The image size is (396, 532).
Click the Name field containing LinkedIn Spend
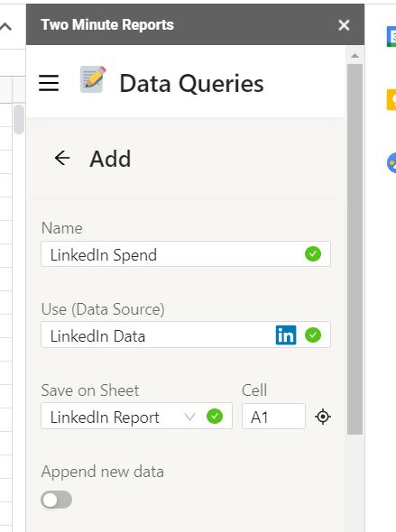(x=186, y=253)
